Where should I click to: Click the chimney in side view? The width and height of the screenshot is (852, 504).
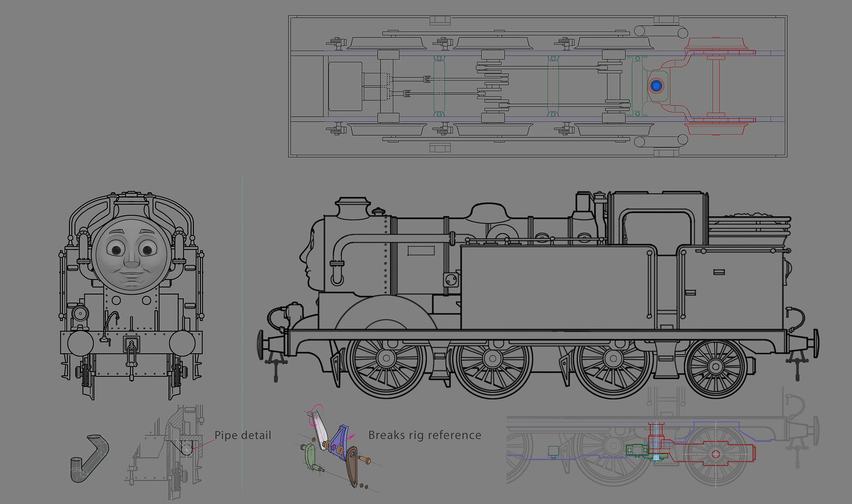(x=353, y=208)
